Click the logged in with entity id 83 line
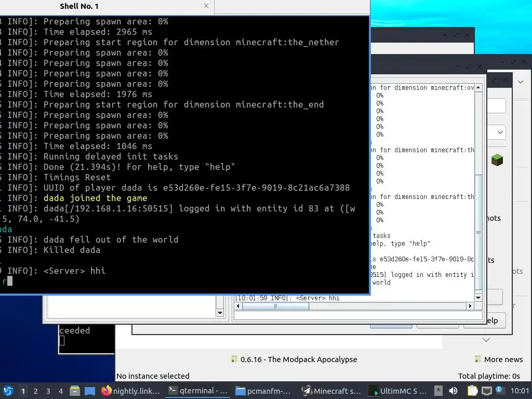Image resolution: width=532 pixels, height=399 pixels. click(x=199, y=209)
